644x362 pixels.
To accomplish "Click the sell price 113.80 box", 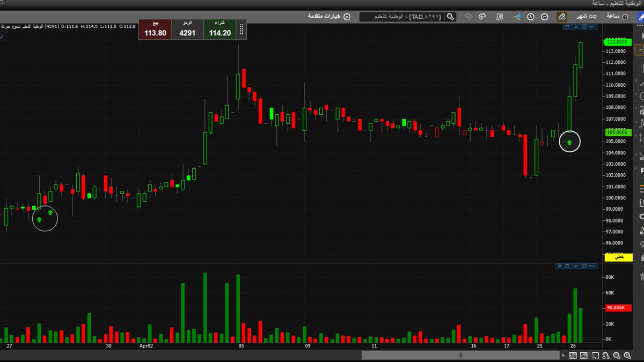I will tap(155, 29).
